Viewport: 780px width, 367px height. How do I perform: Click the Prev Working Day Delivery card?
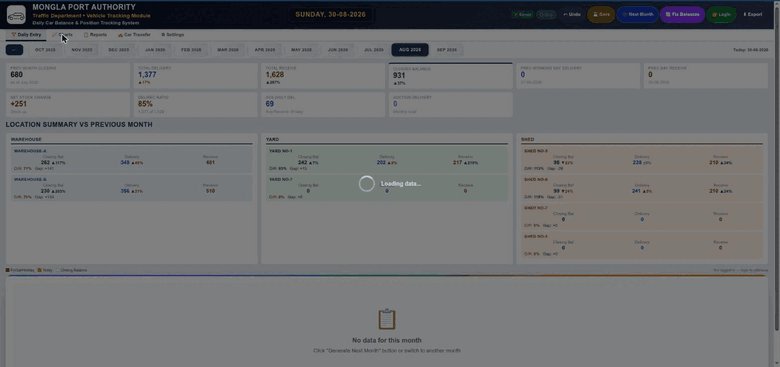578,76
